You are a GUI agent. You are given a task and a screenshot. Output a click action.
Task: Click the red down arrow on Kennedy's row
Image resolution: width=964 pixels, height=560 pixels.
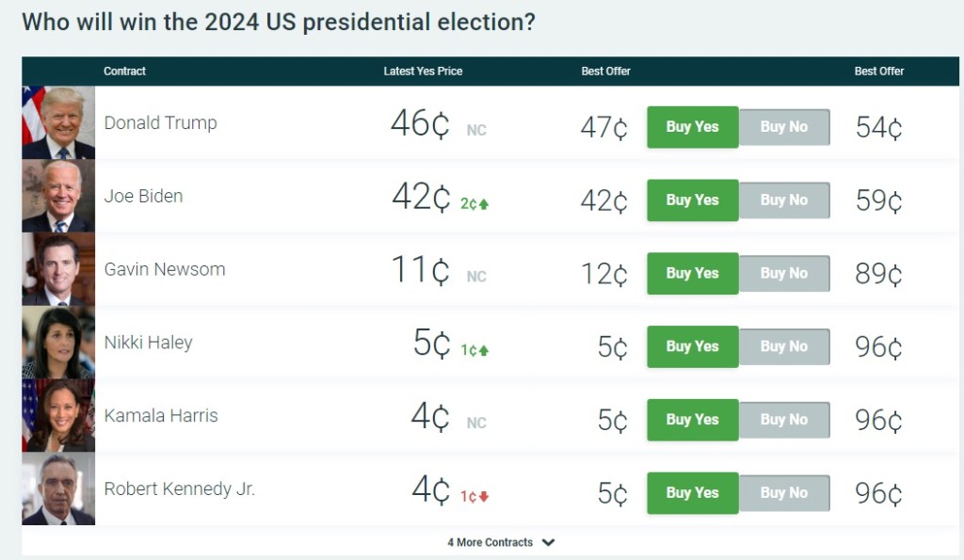coord(484,496)
